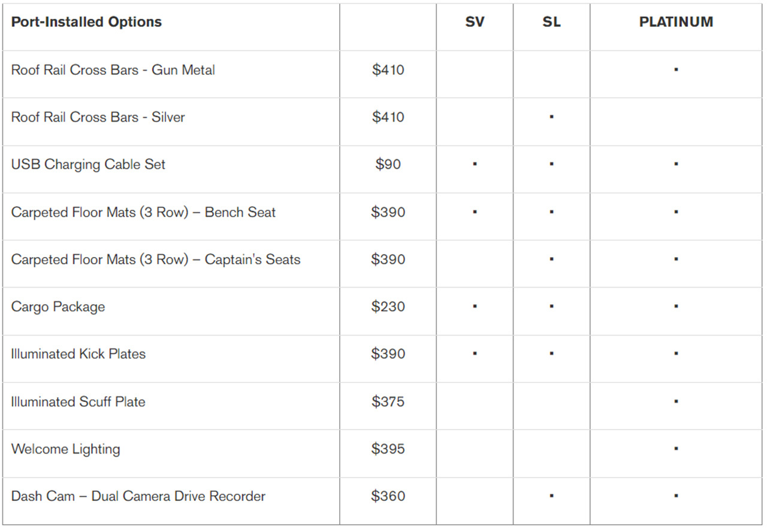Image resolution: width=767 pixels, height=532 pixels.
Task: Click Carpeted Floor Mats Captain's Seats label
Action: tap(156, 259)
